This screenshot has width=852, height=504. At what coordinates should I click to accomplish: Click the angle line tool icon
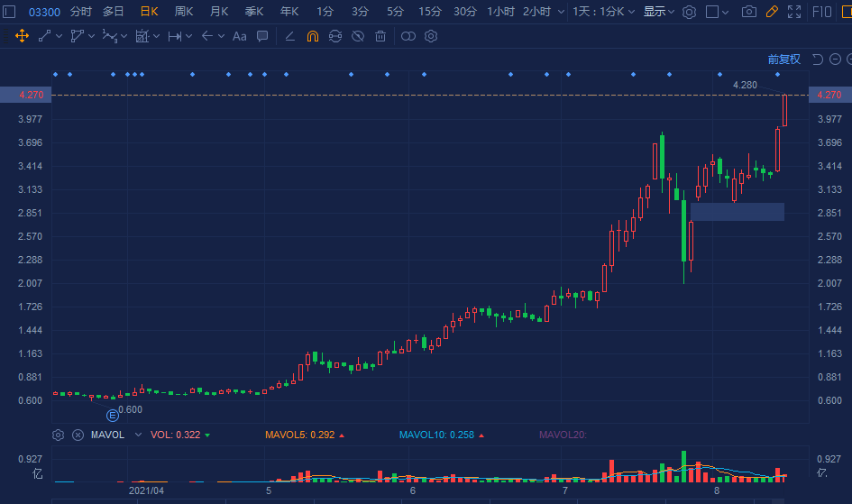click(x=289, y=36)
